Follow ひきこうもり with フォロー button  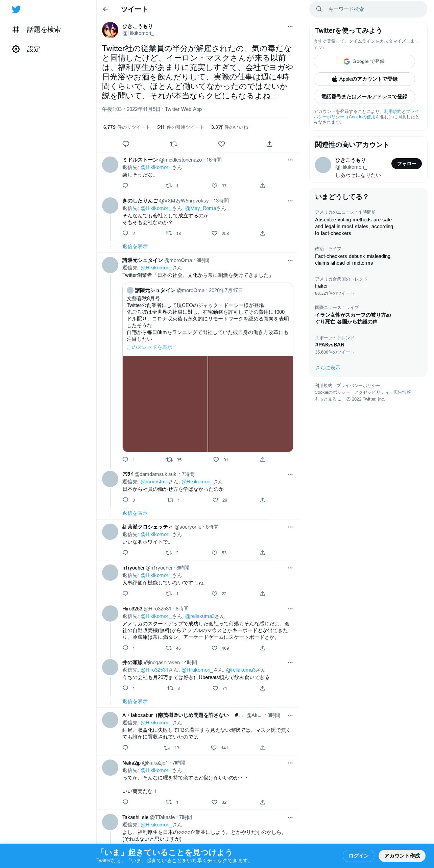tap(406, 164)
